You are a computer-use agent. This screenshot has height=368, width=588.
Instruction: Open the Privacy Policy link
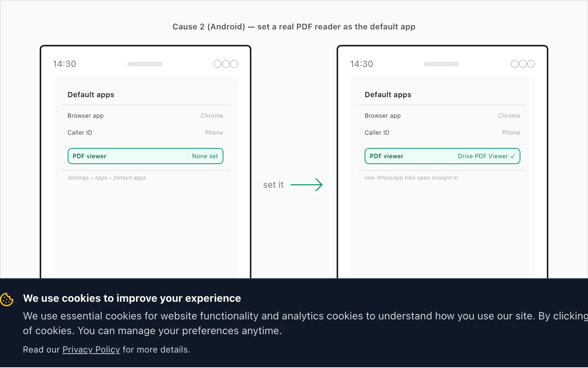point(91,350)
